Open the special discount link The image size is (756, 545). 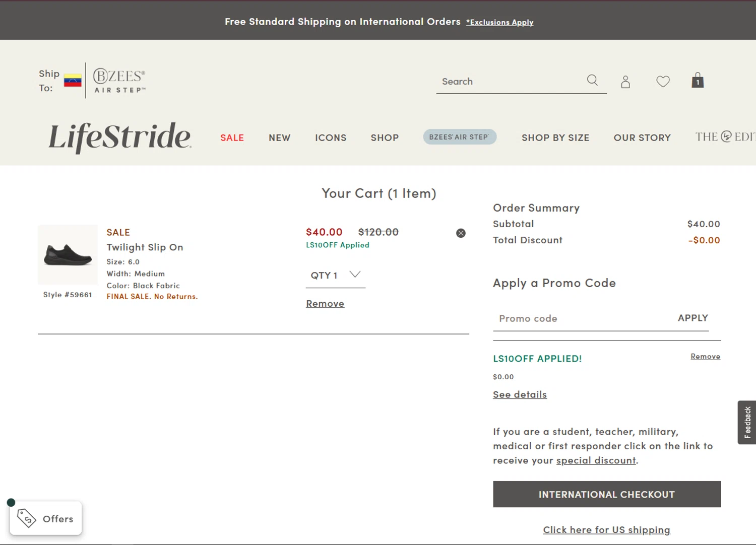point(596,460)
